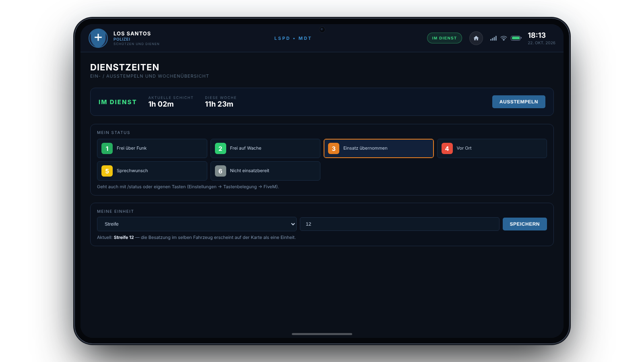
Task: Click the green IM DIENST status label
Action: point(118,102)
